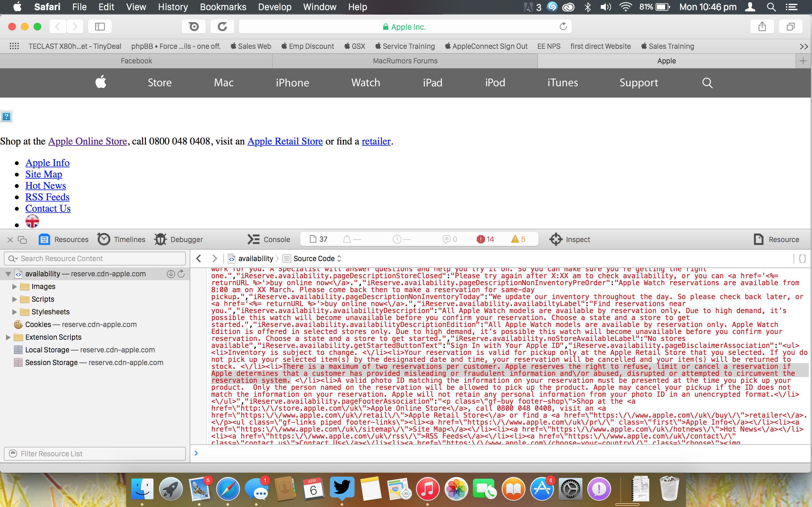The height and width of the screenshot is (507, 812).
Task: Click the Search Resource Content field
Action: click(95, 258)
